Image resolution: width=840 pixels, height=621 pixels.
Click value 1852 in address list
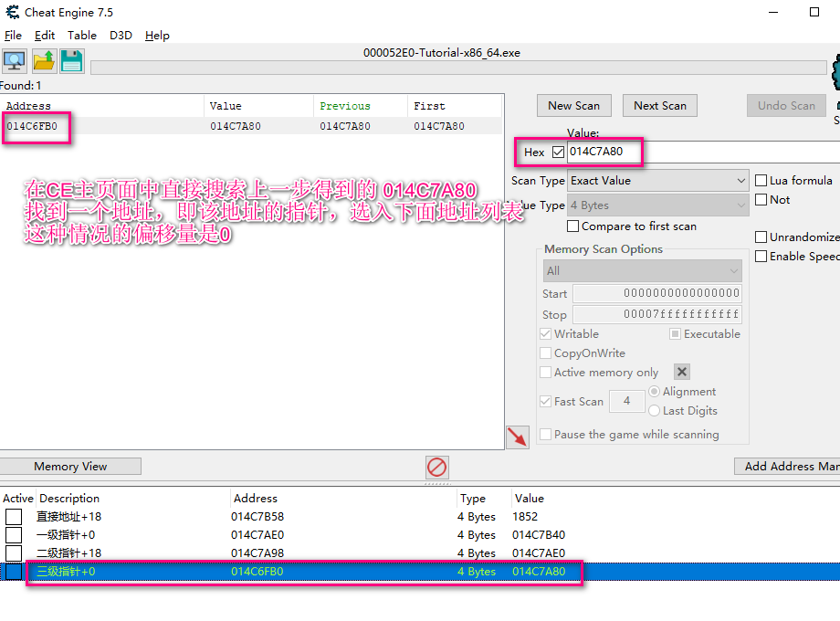(x=524, y=517)
